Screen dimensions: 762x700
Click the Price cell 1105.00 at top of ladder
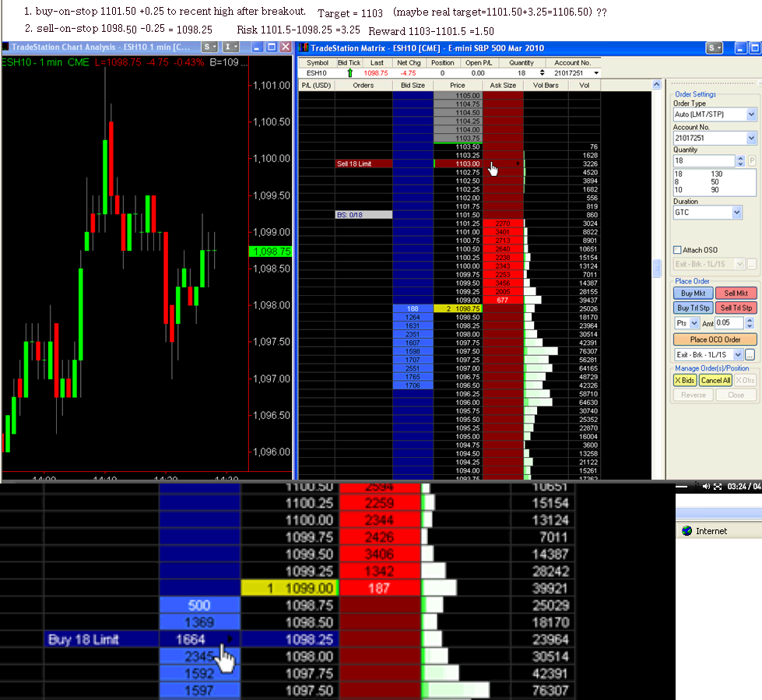click(x=458, y=96)
